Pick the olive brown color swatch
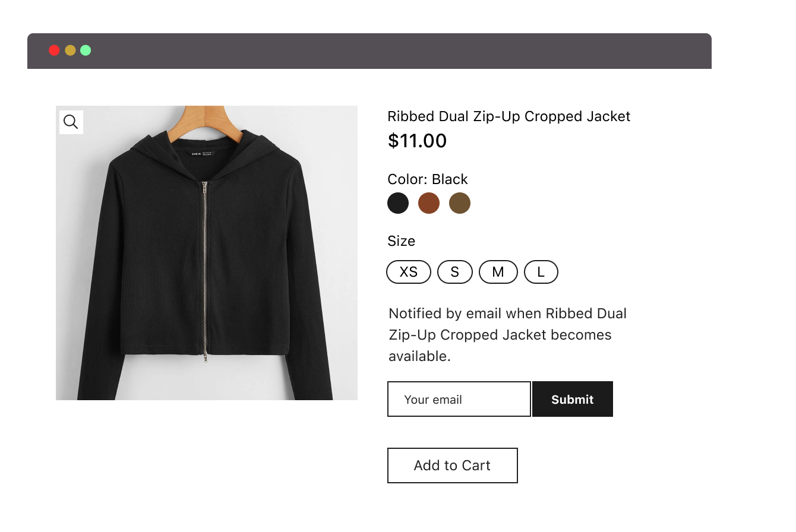This screenshot has width=796, height=532. [x=460, y=203]
